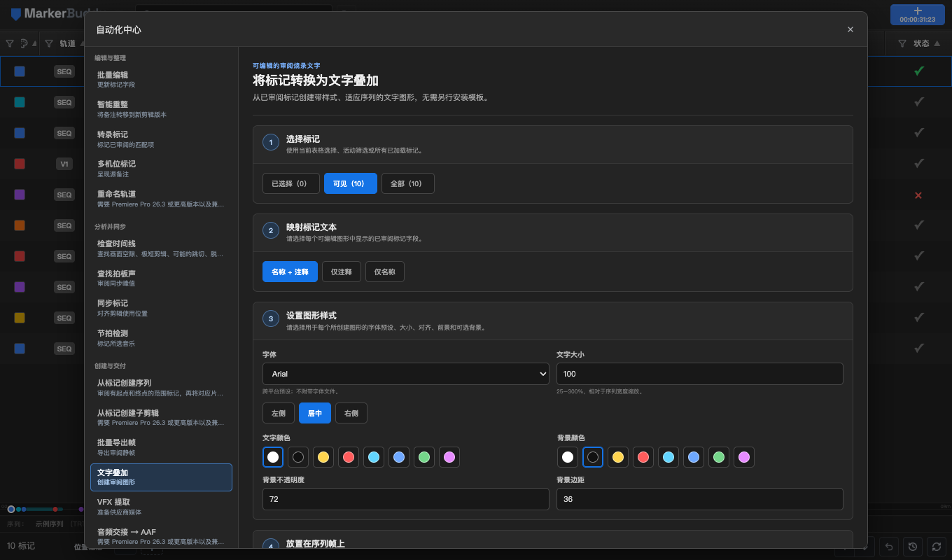Image resolution: width=952 pixels, height=560 pixels.
Task: Set alignment to 右侧
Action: [x=351, y=413]
